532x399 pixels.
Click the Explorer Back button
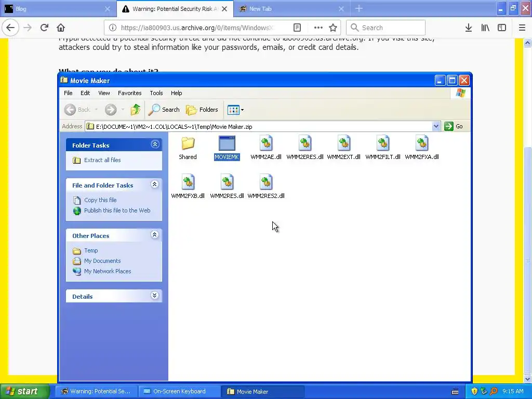77,110
